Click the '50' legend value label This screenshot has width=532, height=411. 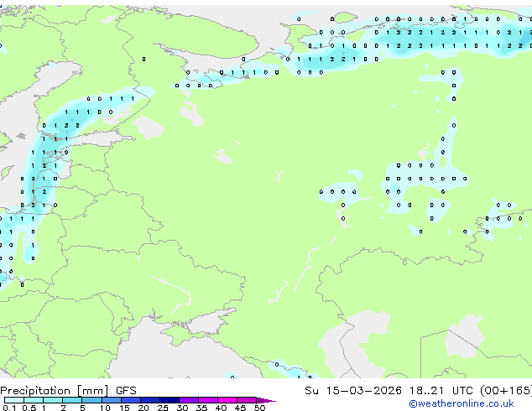pos(259,408)
